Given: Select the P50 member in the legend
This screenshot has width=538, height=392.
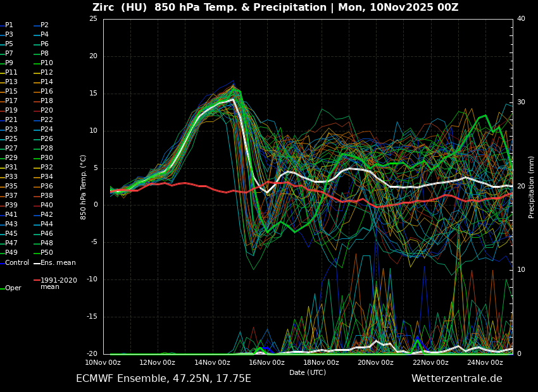Looking at the screenshot, I should [x=47, y=253].
